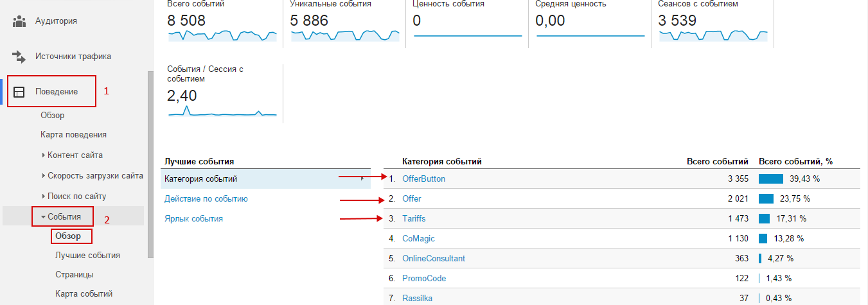Click the 23,75 % percentage bar
Screen dimensions: 868x305
[x=766, y=199]
